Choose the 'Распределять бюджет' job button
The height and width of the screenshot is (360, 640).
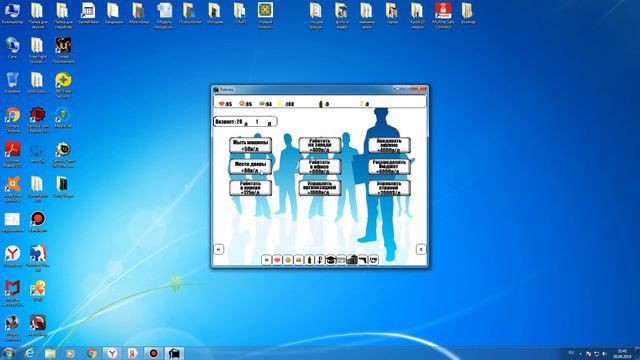coord(389,167)
